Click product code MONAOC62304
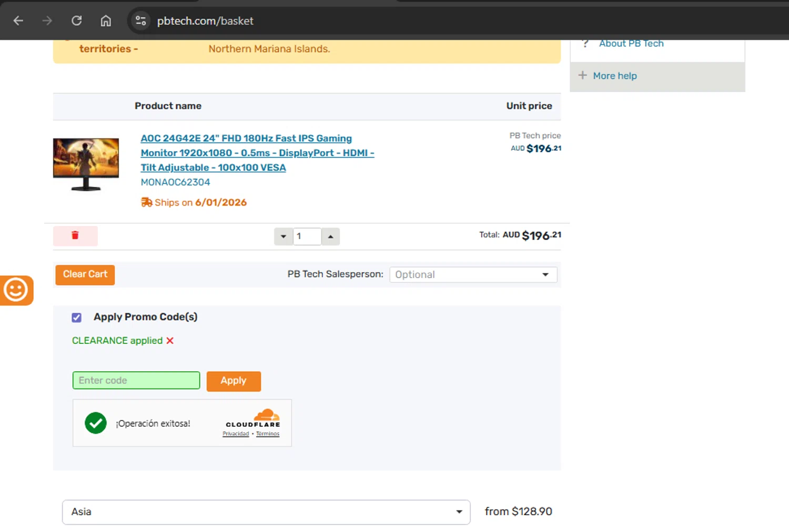Viewport: 789px width, 532px height. 175,182
